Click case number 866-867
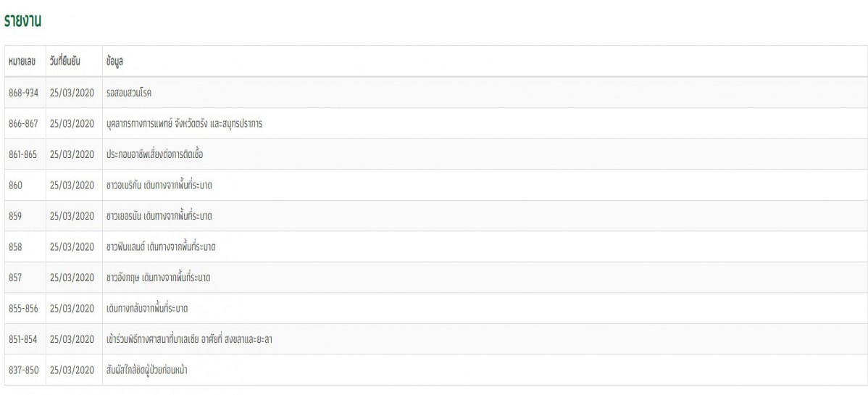 23,123
